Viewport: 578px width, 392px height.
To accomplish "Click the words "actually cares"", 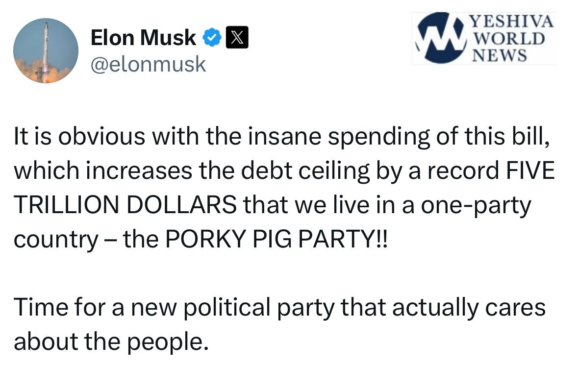I will 468,307.
